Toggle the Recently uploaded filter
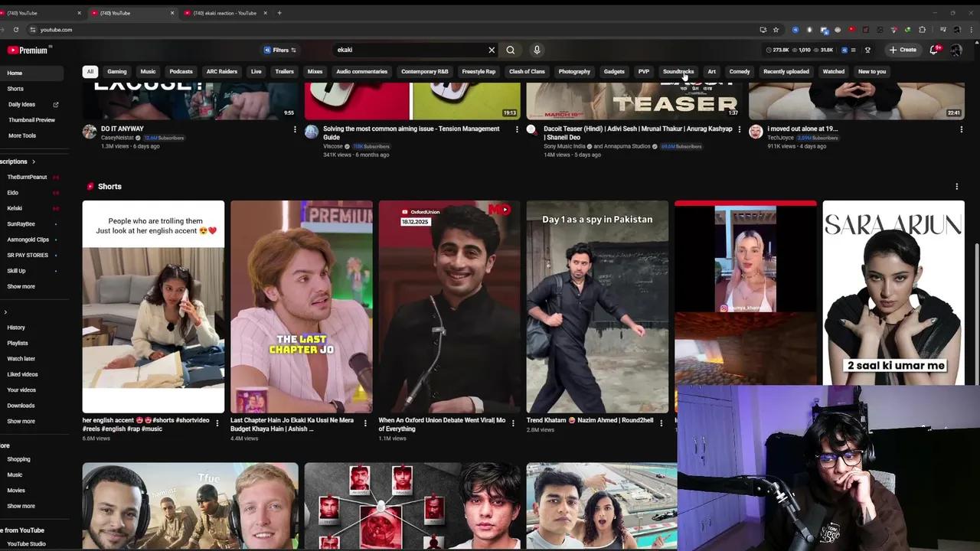The height and width of the screenshot is (551, 980). (x=786, y=71)
